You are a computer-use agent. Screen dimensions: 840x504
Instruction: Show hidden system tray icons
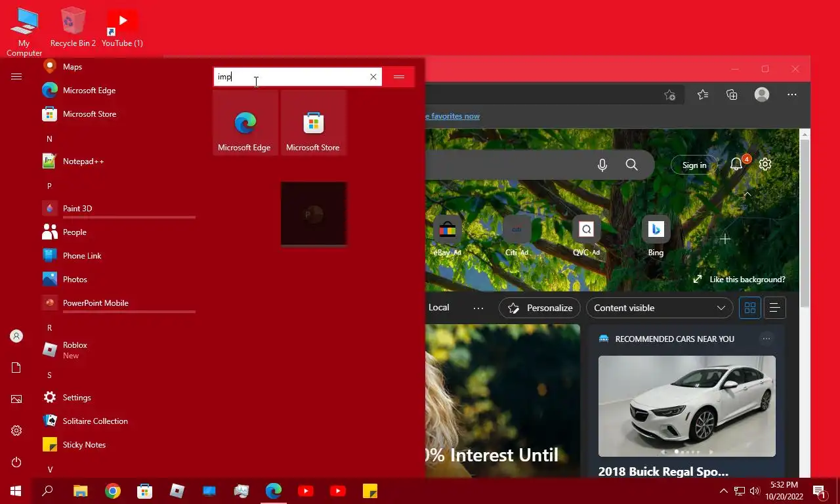pyautogui.click(x=724, y=491)
